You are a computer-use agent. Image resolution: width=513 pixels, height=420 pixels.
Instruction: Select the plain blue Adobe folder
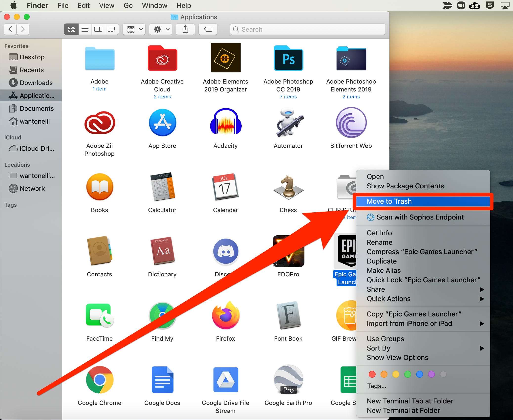[100, 59]
